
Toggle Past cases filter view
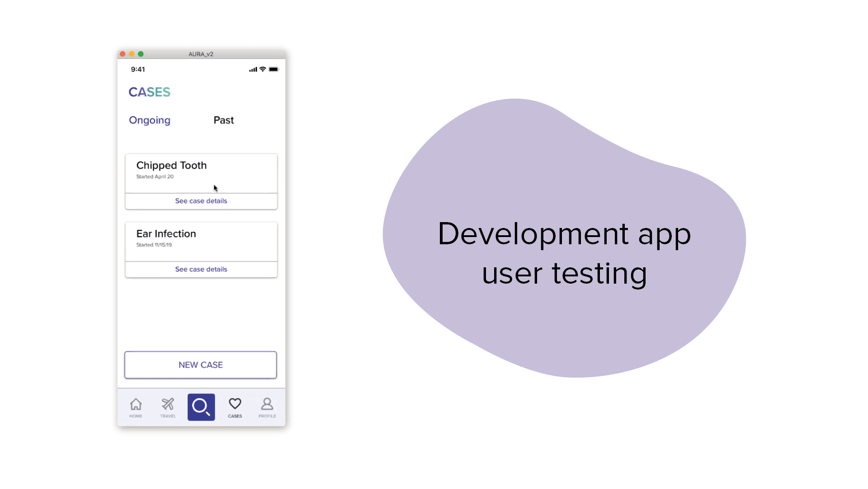pos(223,120)
